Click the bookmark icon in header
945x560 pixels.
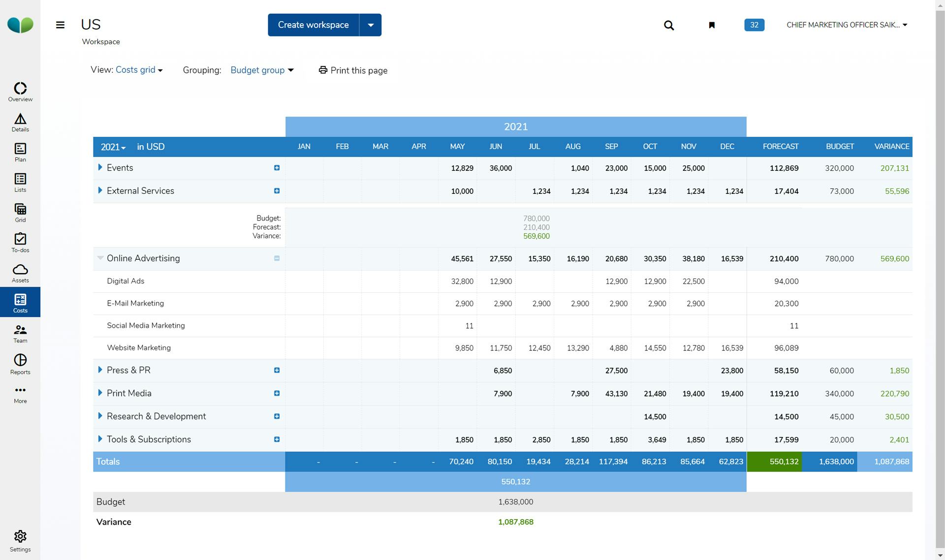pyautogui.click(x=711, y=25)
